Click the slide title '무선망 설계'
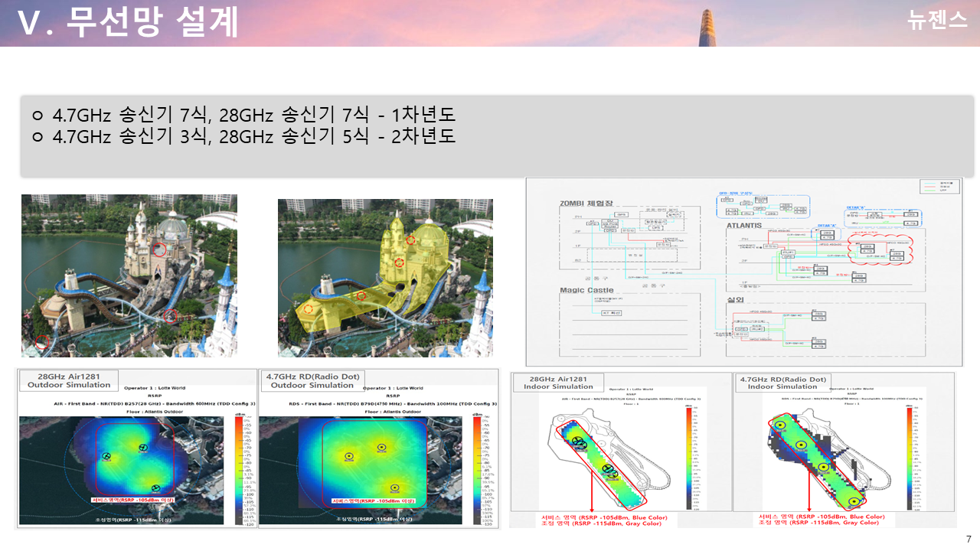Screen dimensions: 980x551 [152, 22]
